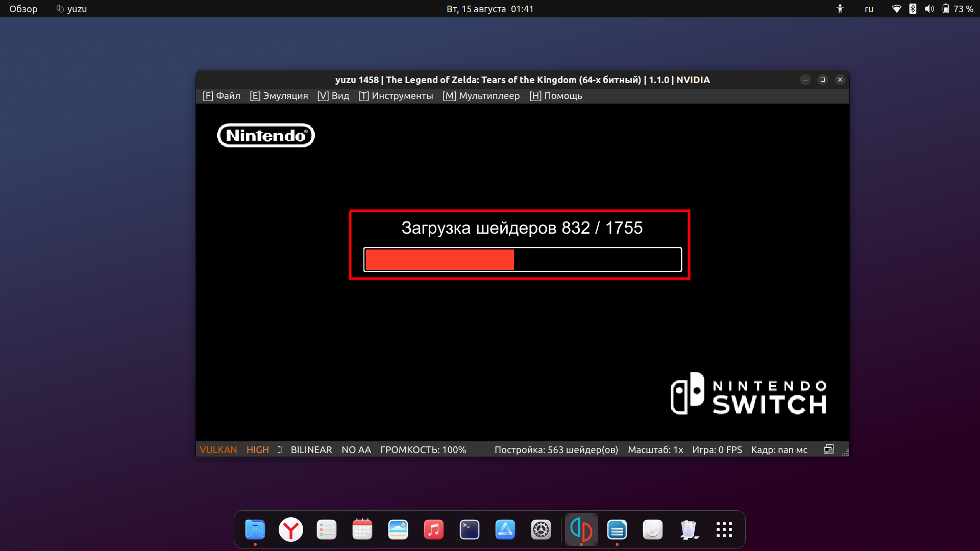Launch the terminal from dock
Image resolution: width=980 pixels, height=551 pixels.
(470, 530)
